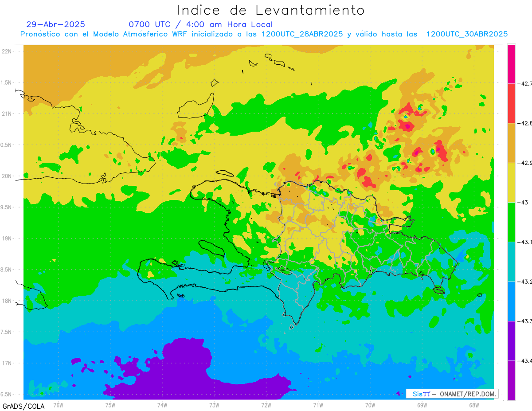Click the '-43.1' legend value
Viewport: 532px width, 411px height.
coord(525,242)
